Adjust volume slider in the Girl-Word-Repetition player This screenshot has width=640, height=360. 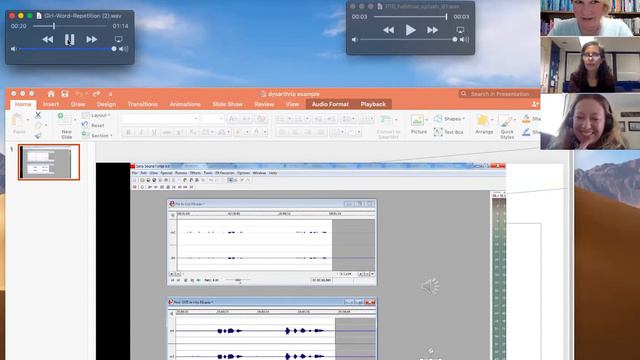point(67,49)
